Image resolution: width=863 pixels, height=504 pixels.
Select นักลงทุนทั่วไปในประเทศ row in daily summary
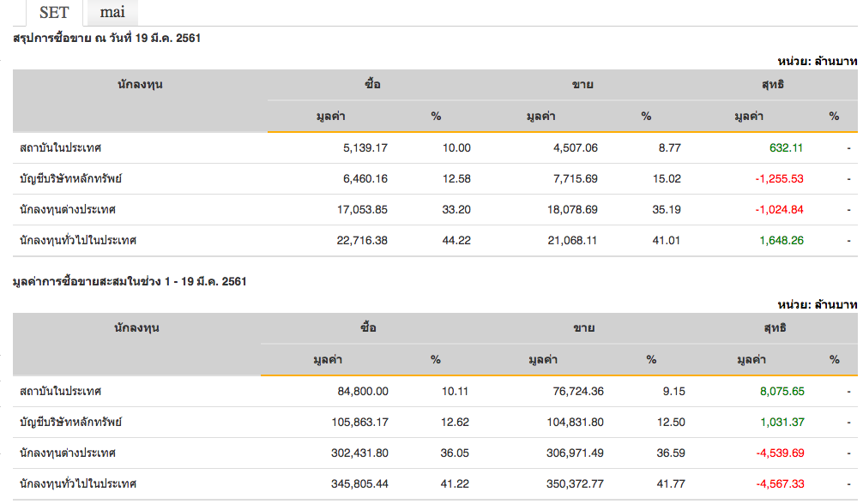tap(78, 240)
